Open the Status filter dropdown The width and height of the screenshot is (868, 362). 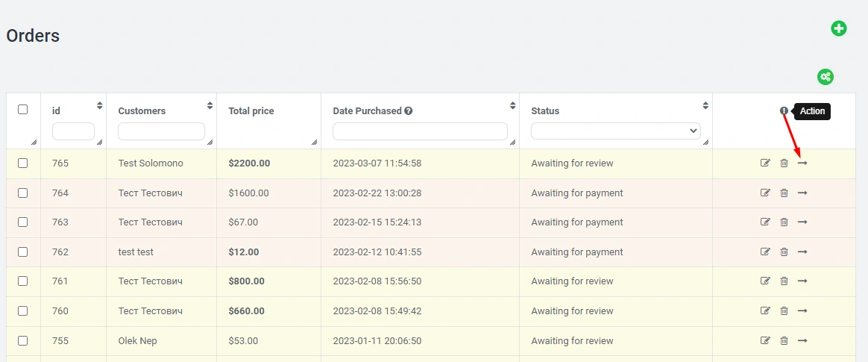616,131
